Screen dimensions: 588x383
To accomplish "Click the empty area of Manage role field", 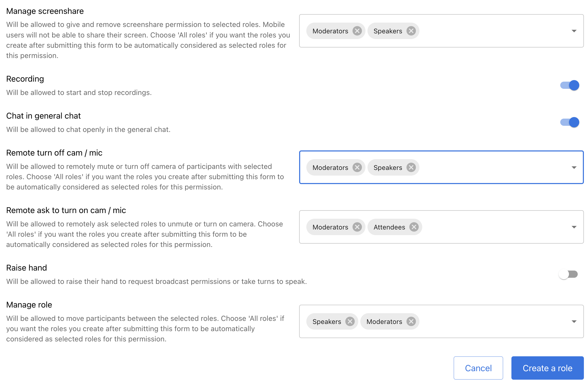I will pos(488,322).
